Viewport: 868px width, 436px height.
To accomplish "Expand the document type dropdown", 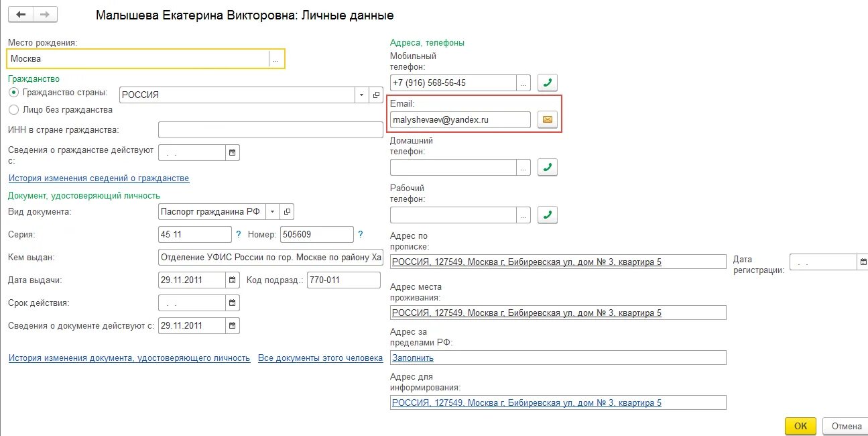I will coord(273,211).
